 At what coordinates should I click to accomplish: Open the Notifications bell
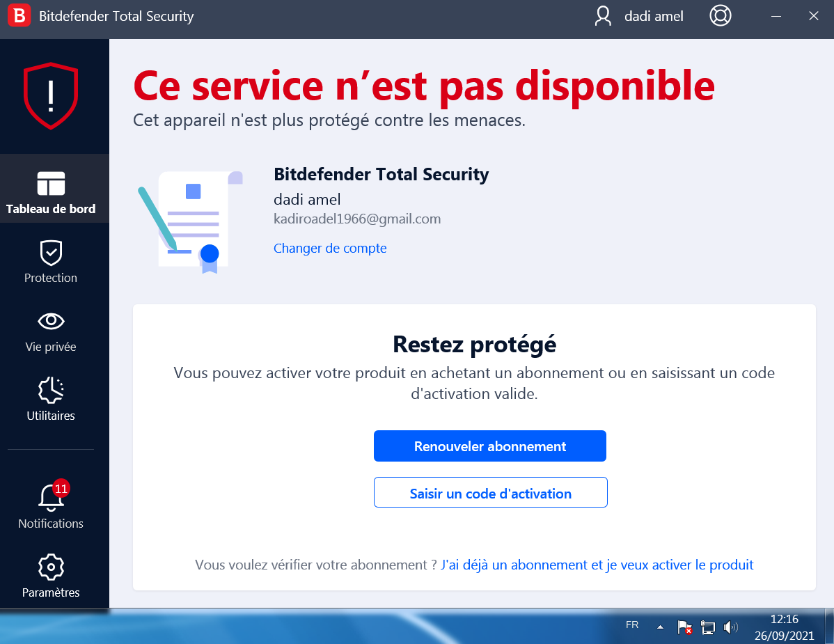pyautogui.click(x=51, y=506)
